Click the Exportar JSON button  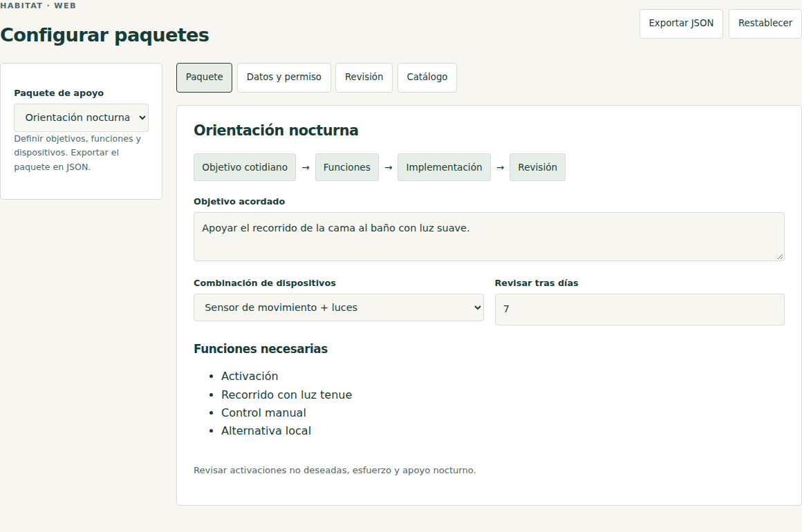coord(681,23)
